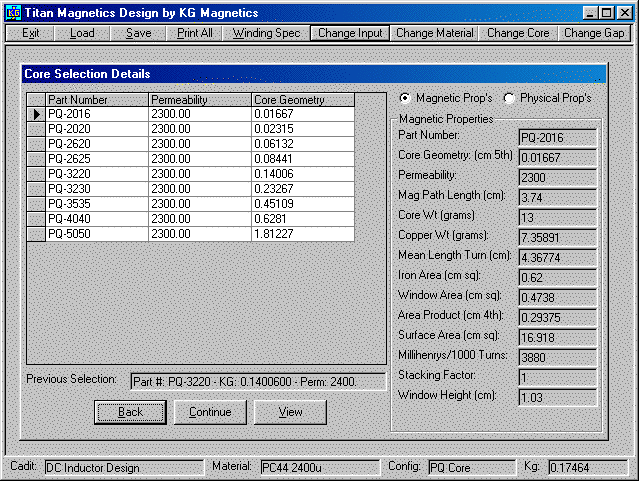Click the Previous Selection text field
The width and height of the screenshot is (639, 481).
pos(258,382)
